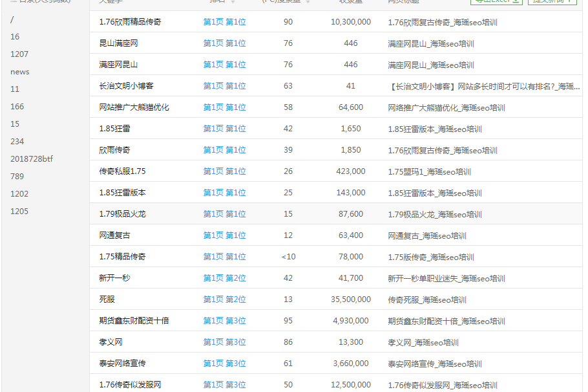Select directory 11 in the sidebar list

pos(15,89)
